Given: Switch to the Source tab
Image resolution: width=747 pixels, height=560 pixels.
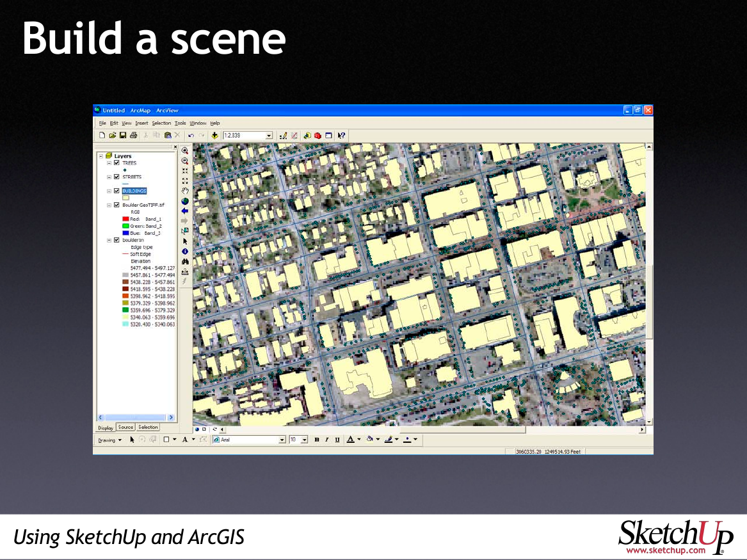Looking at the screenshot, I should pyautogui.click(x=125, y=427).
